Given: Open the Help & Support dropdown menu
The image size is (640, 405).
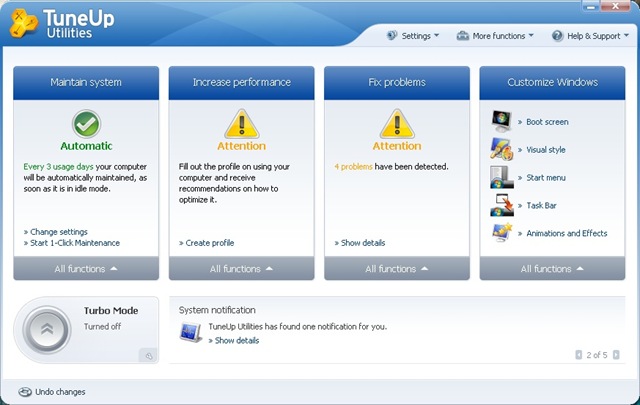Looking at the screenshot, I should click(x=590, y=36).
